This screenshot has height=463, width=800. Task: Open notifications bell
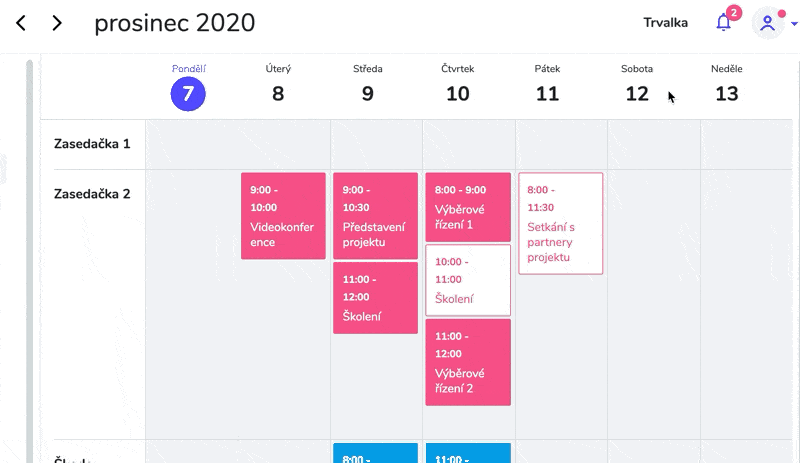click(x=724, y=23)
